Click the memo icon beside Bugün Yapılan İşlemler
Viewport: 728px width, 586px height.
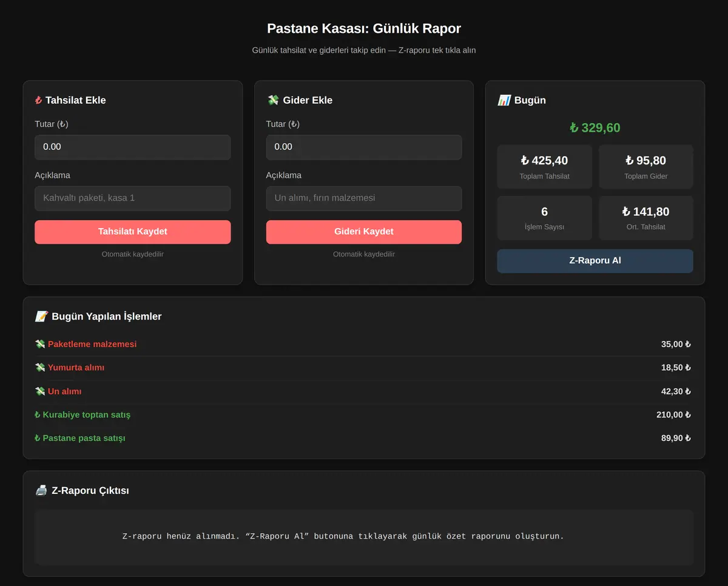(x=41, y=316)
